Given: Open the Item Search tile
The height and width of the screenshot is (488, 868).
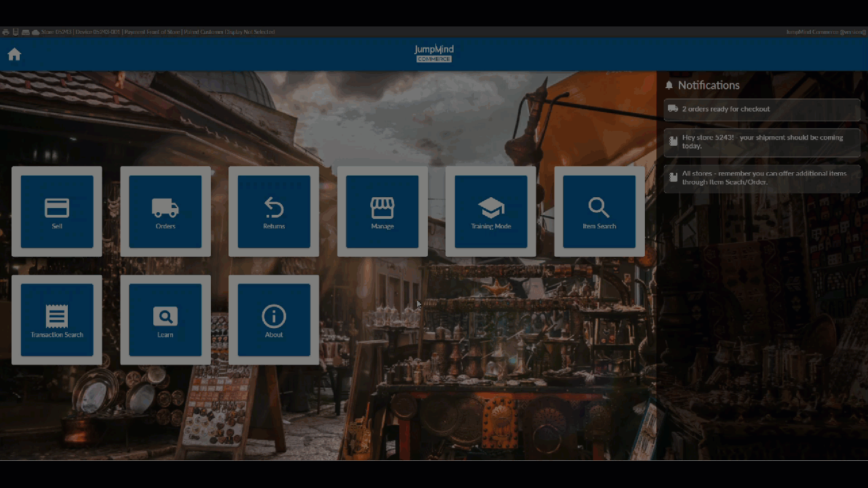Looking at the screenshot, I should click(599, 211).
